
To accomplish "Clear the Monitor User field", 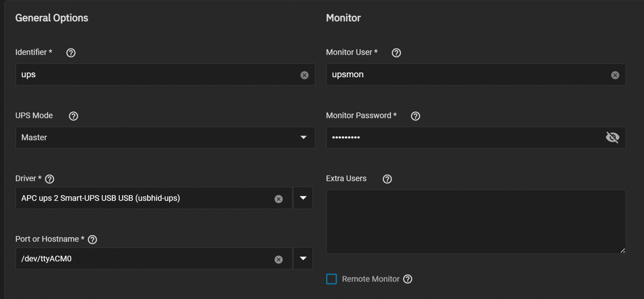I will [615, 75].
